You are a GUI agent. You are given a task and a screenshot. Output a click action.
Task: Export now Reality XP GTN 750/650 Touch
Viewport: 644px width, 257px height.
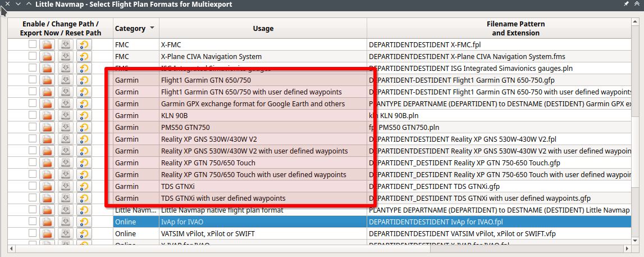click(x=65, y=163)
